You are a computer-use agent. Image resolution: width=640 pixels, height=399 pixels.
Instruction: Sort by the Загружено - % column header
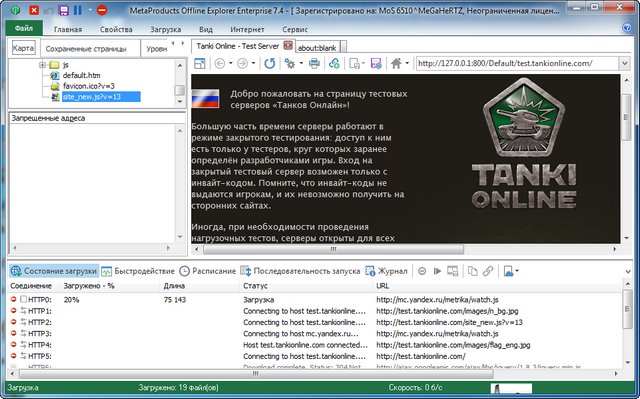point(110,286)
